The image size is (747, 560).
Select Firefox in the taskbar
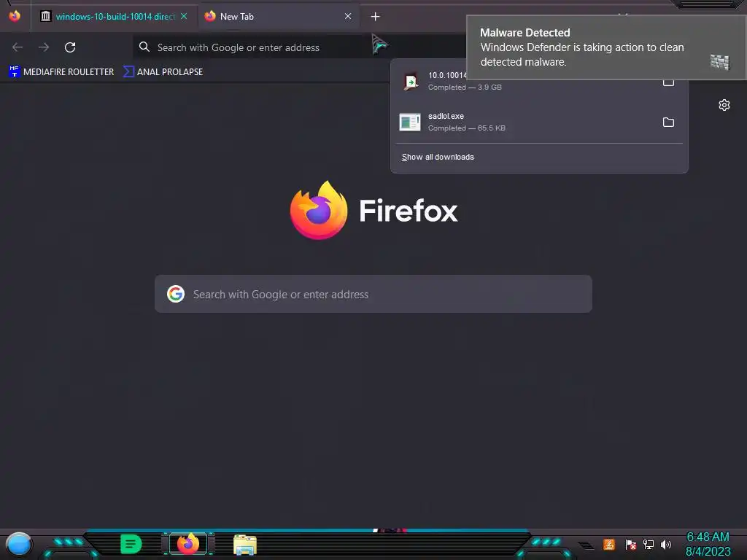188,544
